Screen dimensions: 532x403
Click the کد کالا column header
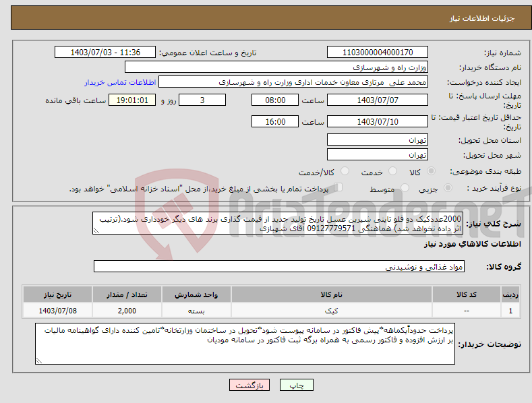[467, 294]
